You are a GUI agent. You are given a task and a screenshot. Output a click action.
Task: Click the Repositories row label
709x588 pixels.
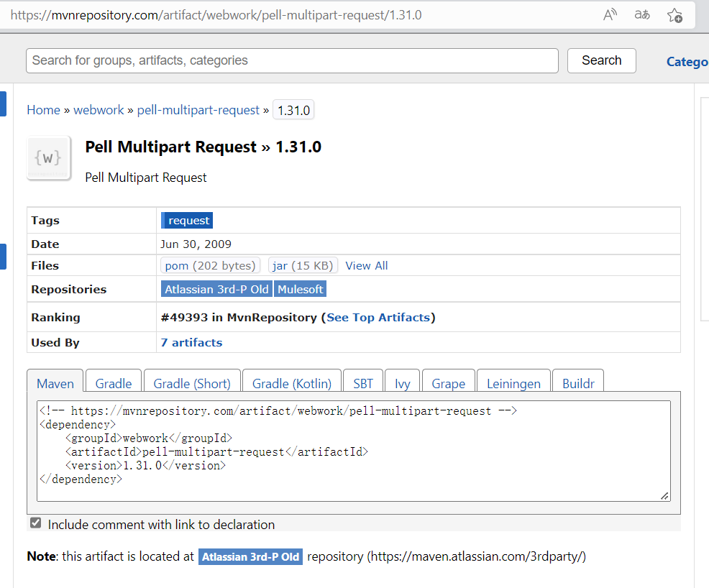point(69,289)
